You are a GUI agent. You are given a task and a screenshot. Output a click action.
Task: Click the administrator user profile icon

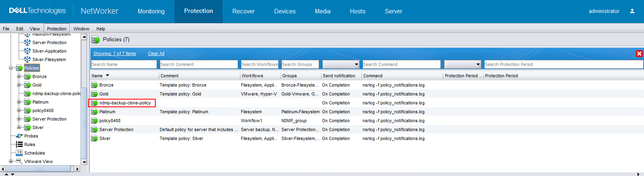[x=632, y=11]
